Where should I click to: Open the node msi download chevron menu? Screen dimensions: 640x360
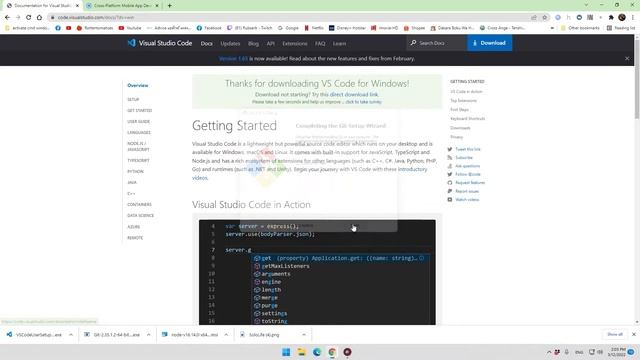click(226, 335)
